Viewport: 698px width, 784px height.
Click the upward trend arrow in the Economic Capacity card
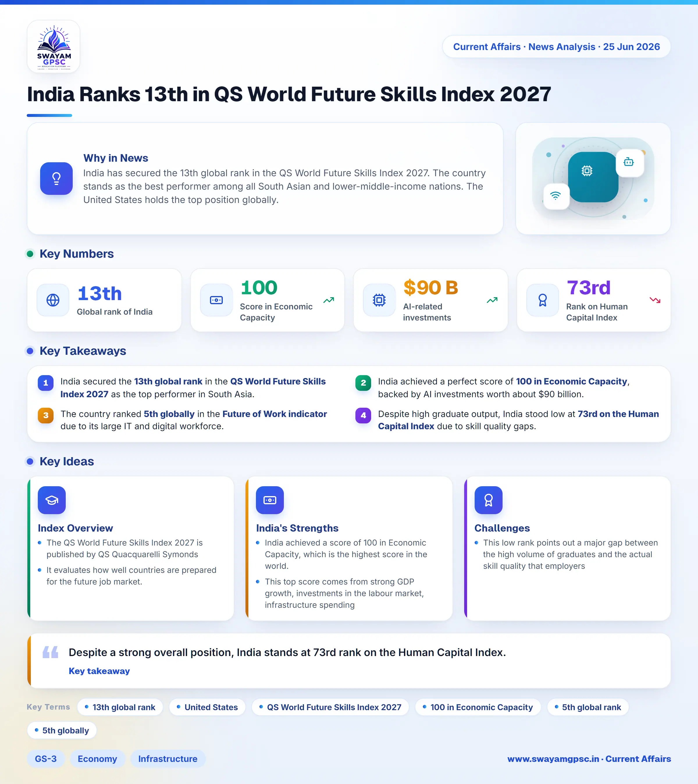329,300
